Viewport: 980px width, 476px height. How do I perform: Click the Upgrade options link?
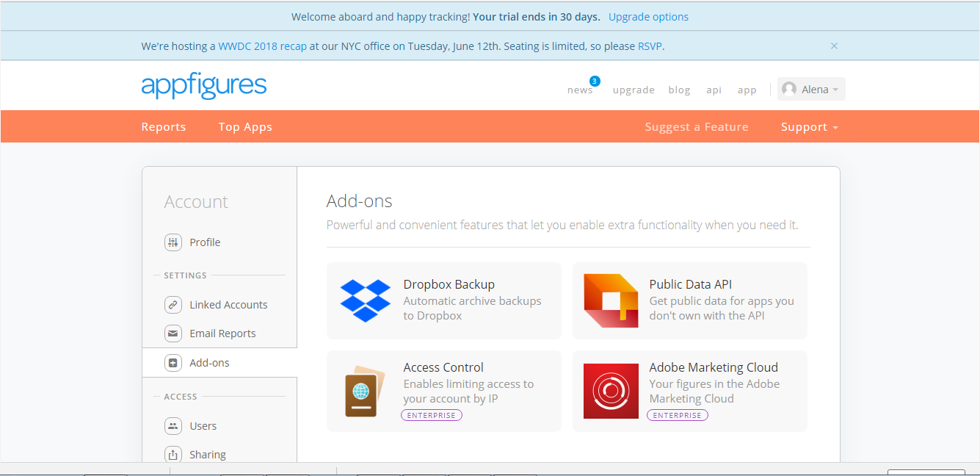tap(648, 16)
